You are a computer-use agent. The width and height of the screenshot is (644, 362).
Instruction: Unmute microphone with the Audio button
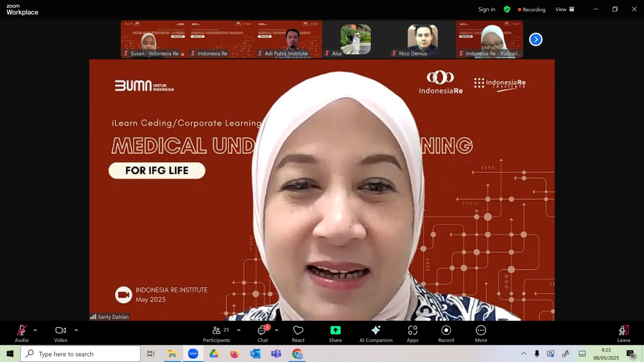point(22,333)
